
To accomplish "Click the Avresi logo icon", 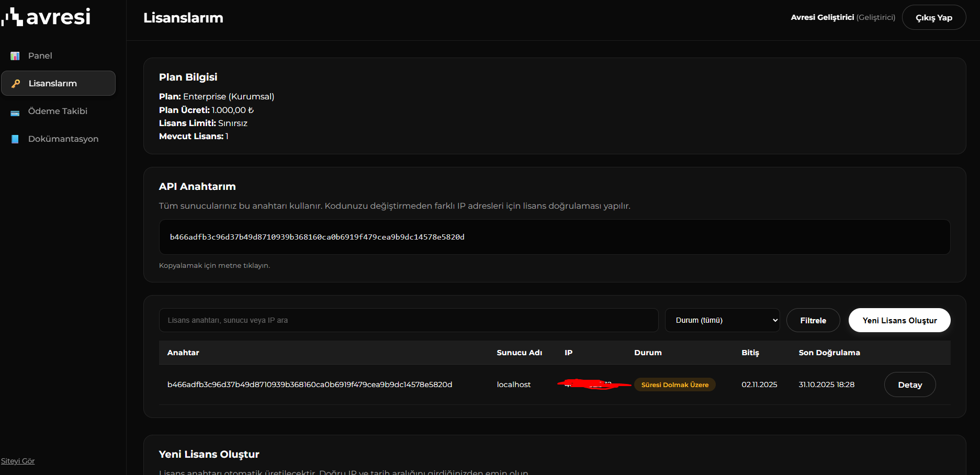I will point(13,17).
